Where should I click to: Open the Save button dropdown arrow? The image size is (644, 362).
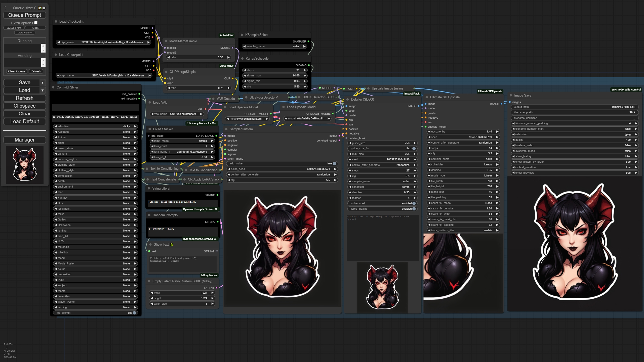pos(43,82)
